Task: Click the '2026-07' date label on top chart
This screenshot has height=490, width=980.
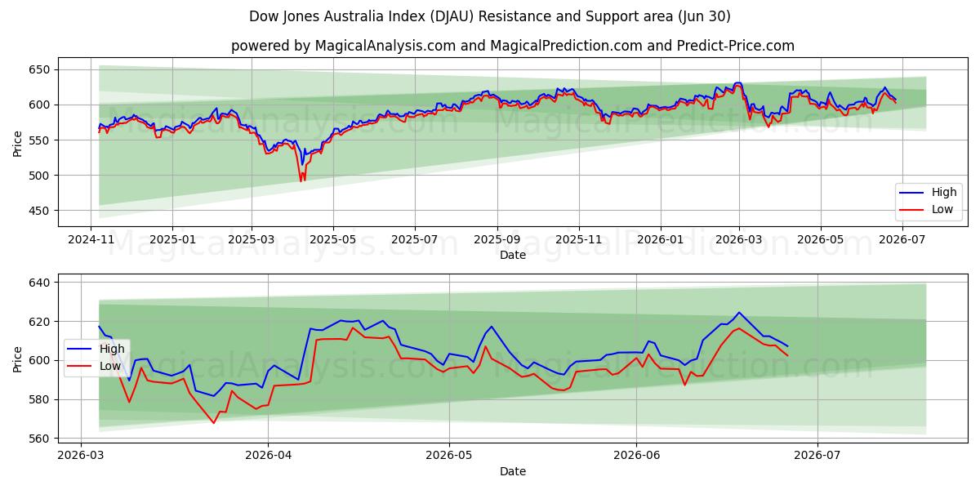Action: (x=902, y=240)
